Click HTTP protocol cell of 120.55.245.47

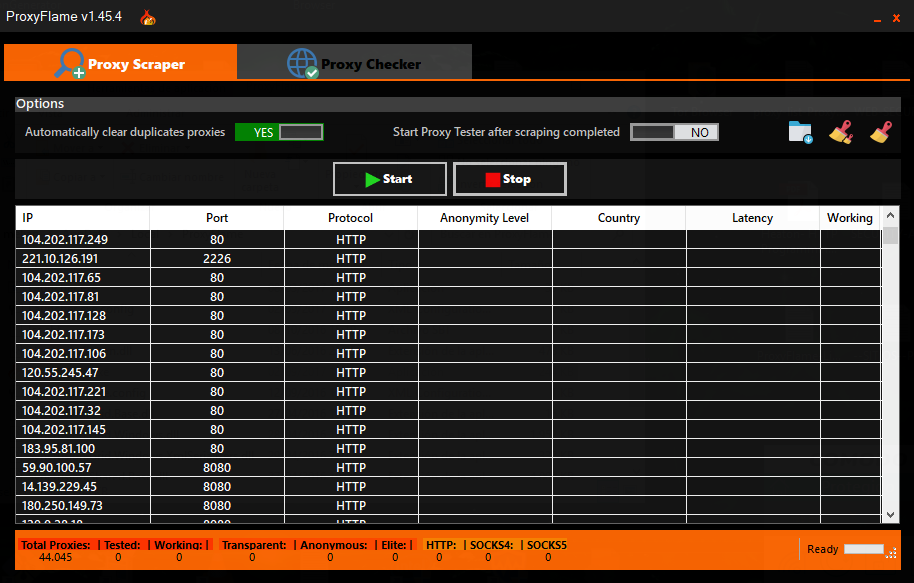point(351,373)
